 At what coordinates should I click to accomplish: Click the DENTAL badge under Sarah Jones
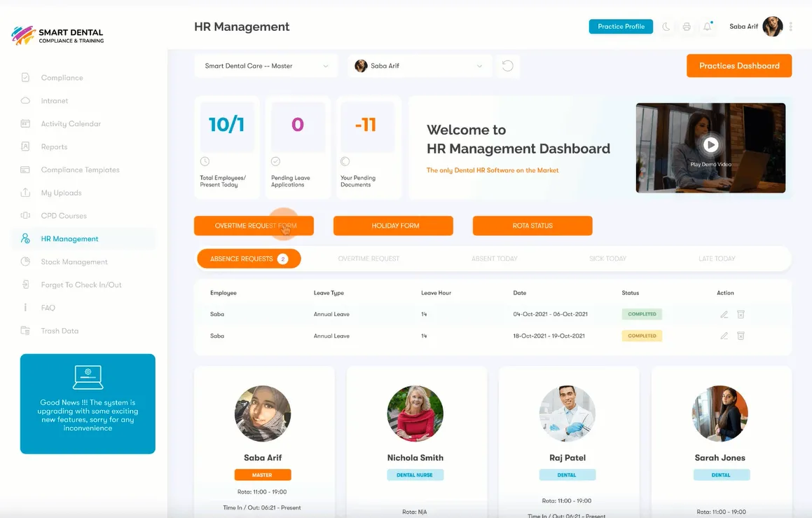pos(722,475)
